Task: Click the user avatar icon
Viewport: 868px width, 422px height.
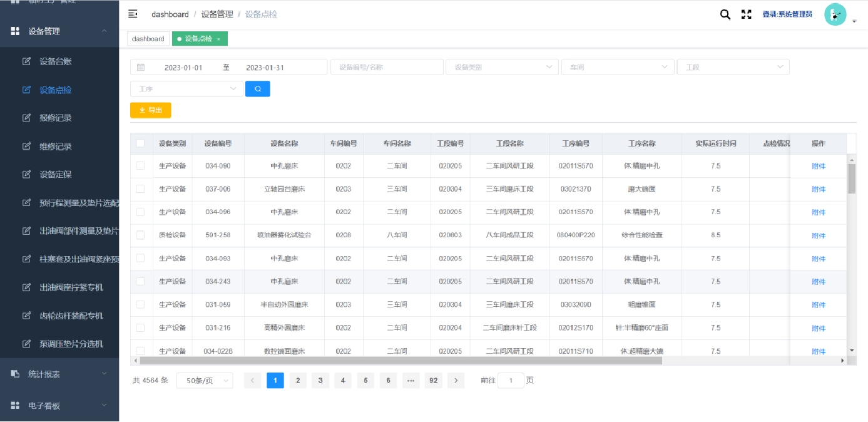Action: click(835, 15)
